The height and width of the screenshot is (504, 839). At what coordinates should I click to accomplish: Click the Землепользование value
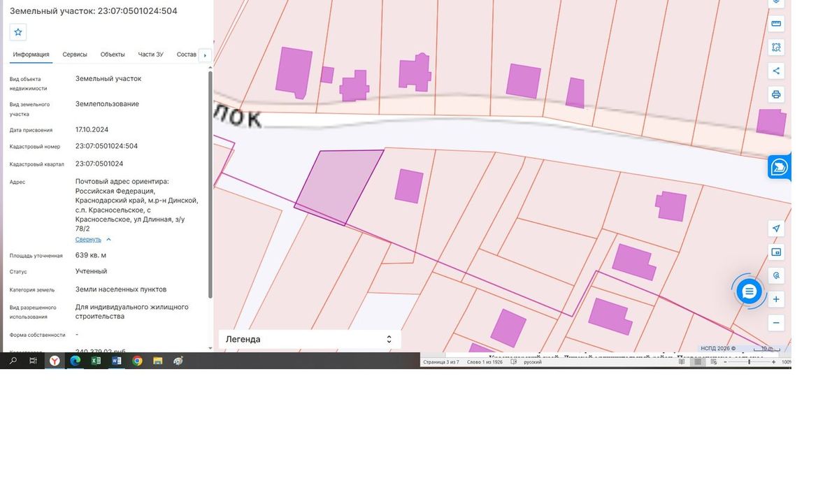click(x=107, y=104)
